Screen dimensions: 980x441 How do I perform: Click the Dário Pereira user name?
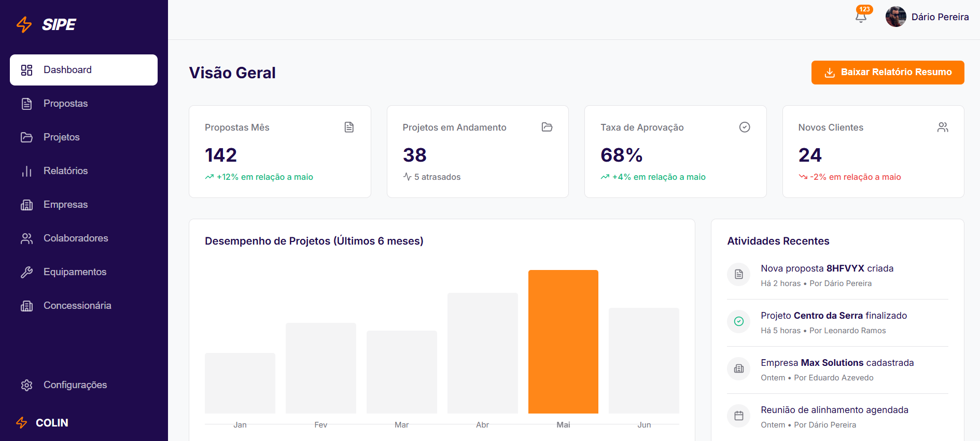click(x=940, y=17)
